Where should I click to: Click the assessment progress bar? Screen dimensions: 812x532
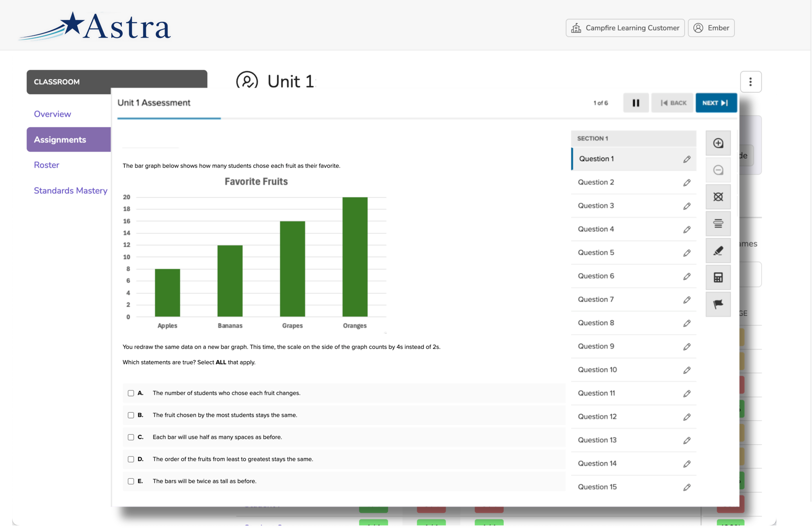coord(427,118)
